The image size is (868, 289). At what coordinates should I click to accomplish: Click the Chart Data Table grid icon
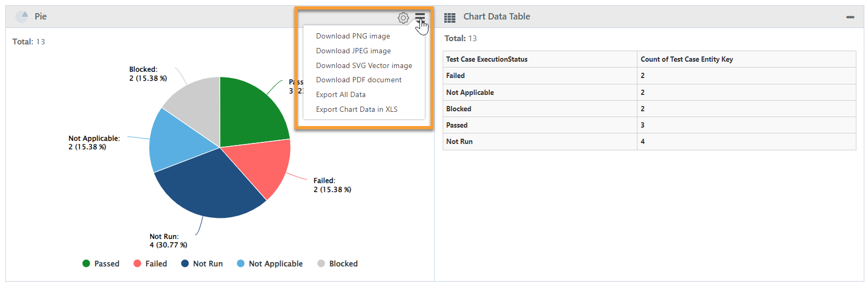coord(450,18)
